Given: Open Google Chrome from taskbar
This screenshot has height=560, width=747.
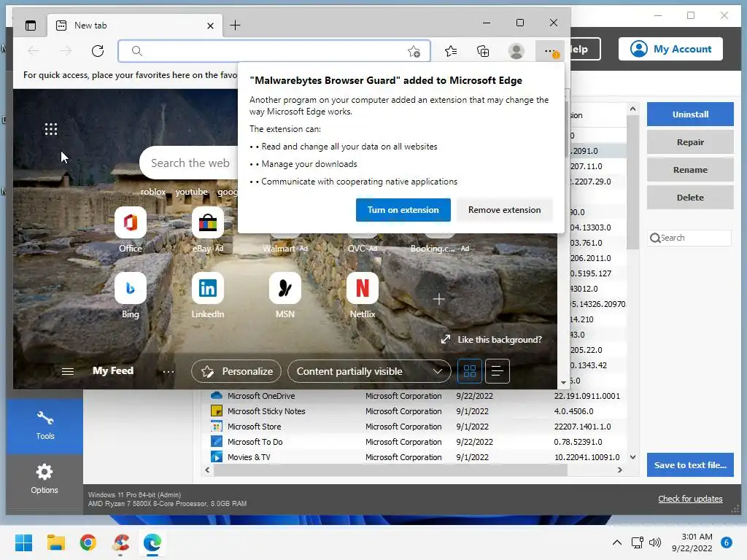Looking at the screenshot, I should tap(88, 542).
